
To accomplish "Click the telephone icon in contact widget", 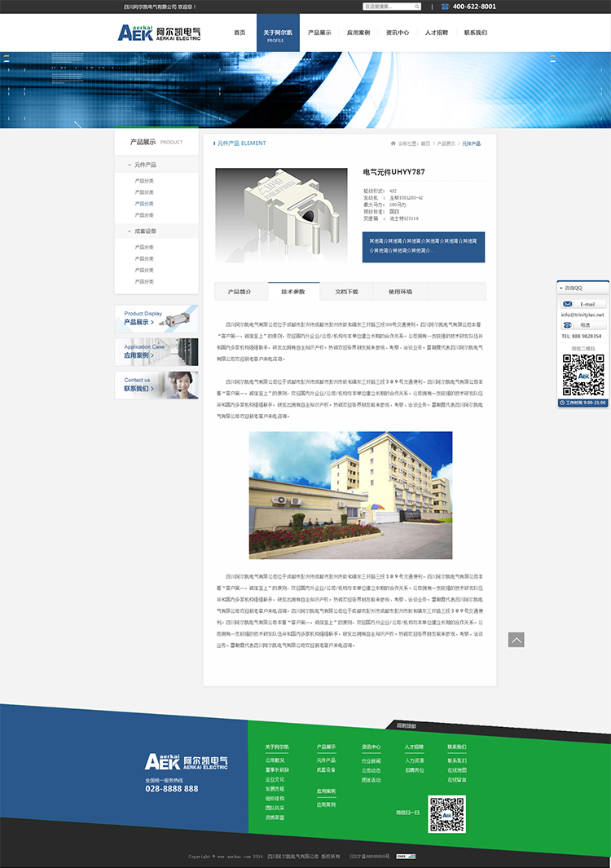I will pos(568,325).
